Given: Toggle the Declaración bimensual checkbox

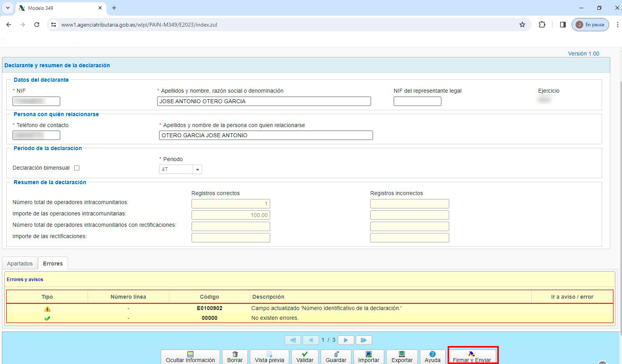Looking at the screenshot, I should point(77,168).
